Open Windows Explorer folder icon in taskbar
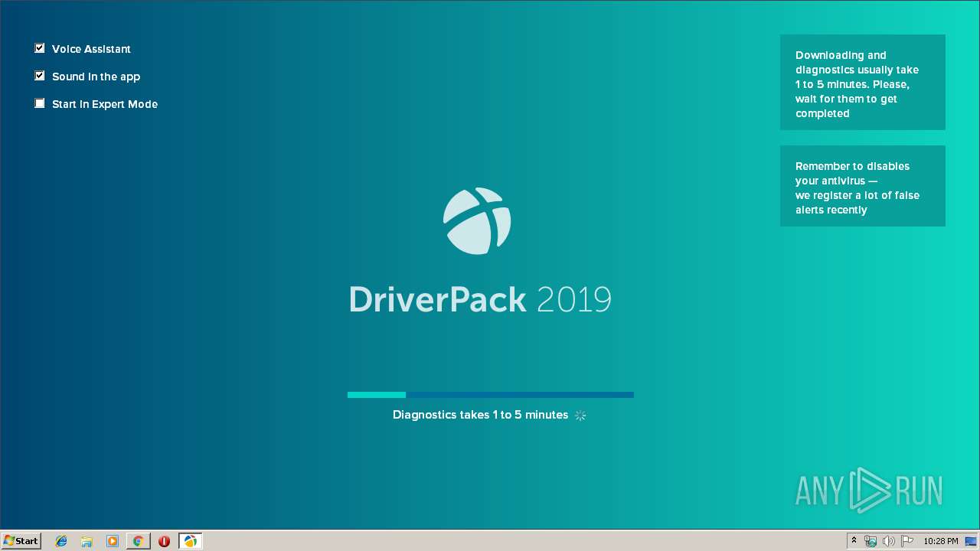This screenshot has width=980, height=551. tap(87, 541)
